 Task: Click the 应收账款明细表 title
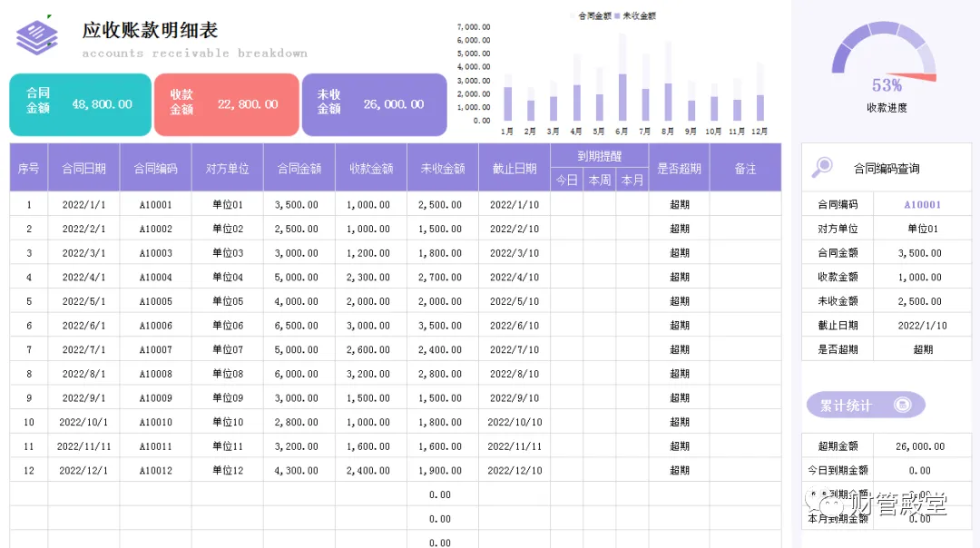coord(150,30)
